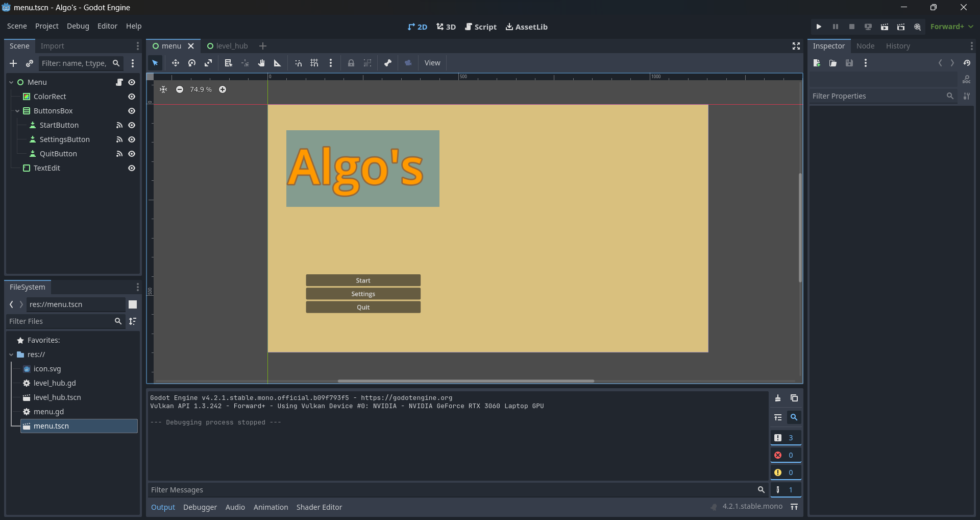Open Inspector dock three-dot options
Viewport: 980px width, 520px height.
point(971,46)
